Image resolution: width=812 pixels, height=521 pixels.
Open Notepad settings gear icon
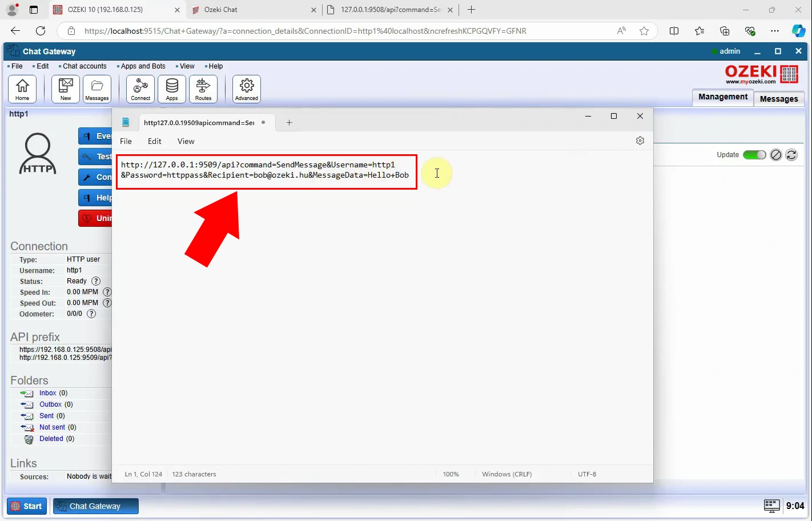[x=640, y=141]
